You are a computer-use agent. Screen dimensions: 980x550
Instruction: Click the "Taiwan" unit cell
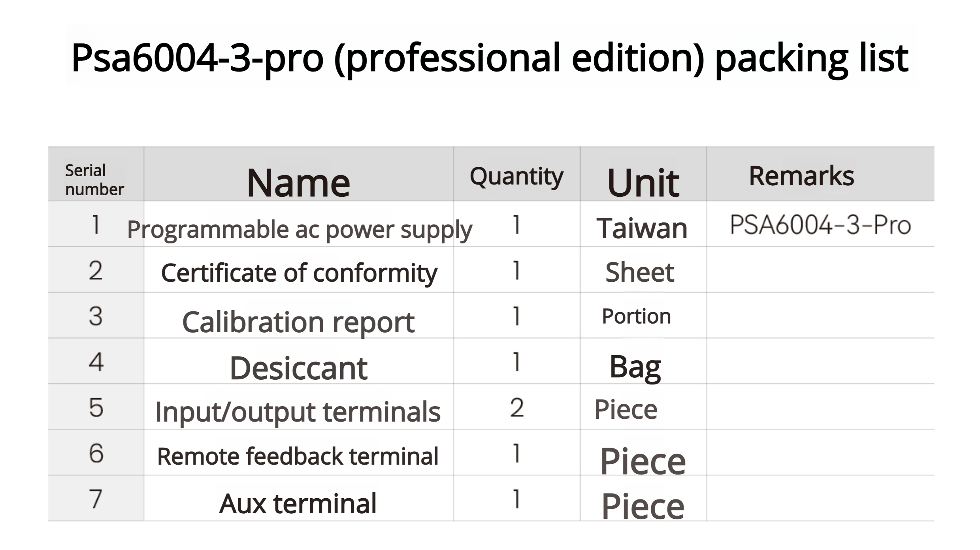pos(642,228)
